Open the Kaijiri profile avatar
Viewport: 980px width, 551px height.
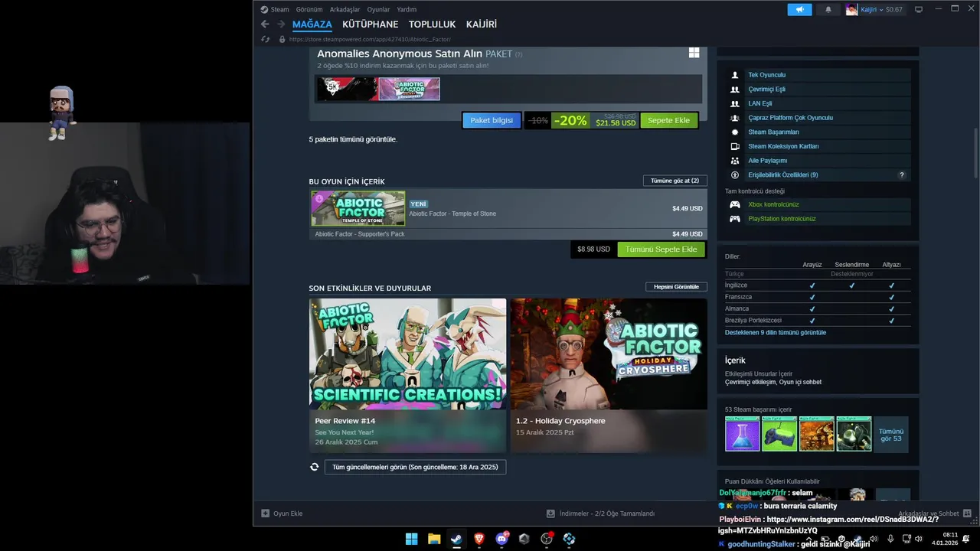click(851, 9)
